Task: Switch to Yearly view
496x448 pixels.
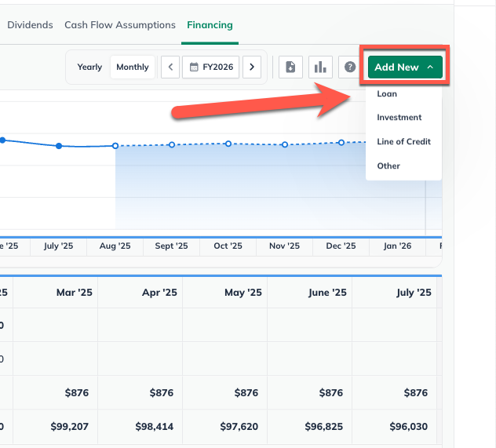Action: 89,67
